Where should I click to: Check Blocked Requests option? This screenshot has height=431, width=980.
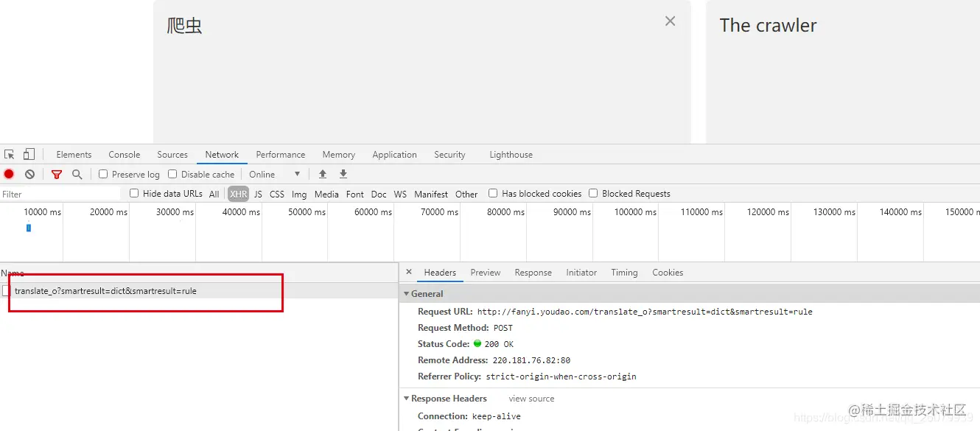[593, 194]
